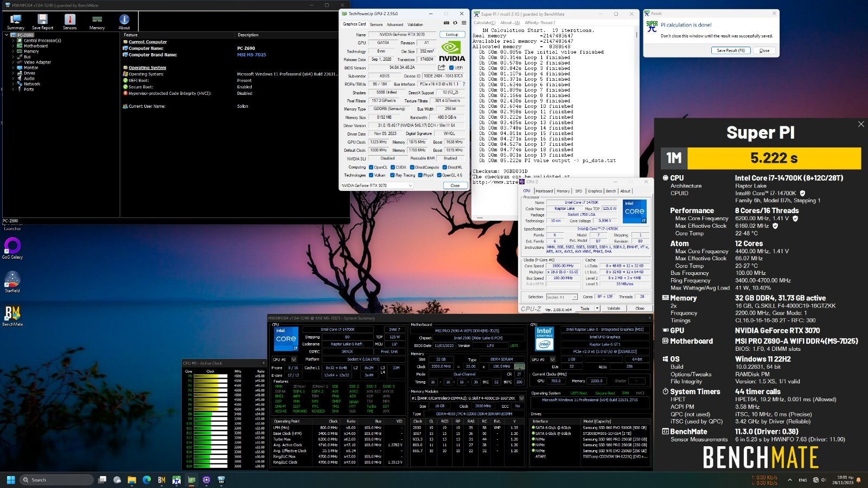Toggle the OpenGL 4.6 checkbox
The image size is (868, 488).
pyautogui.click(x=439, y=175)
